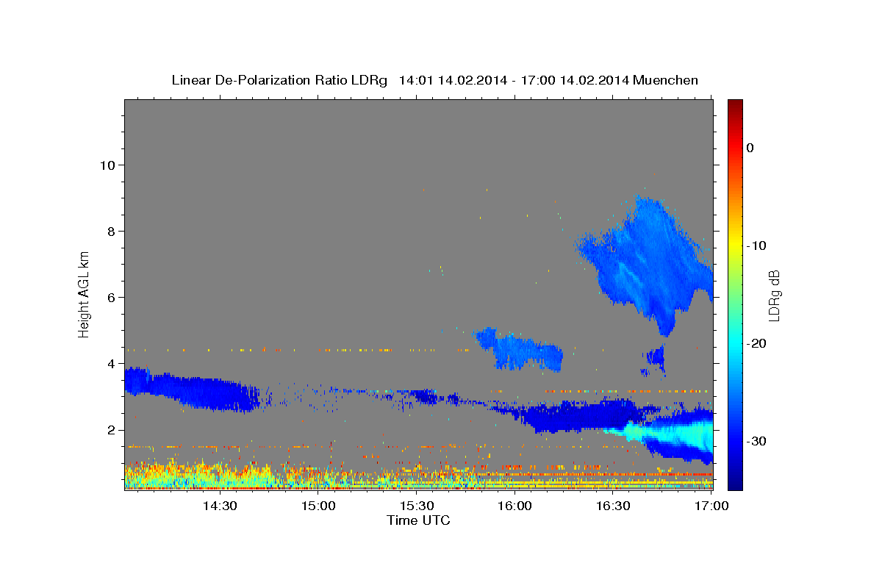Select the 17:00 time tick label
882x588 pixels.
(x=711, y=506)
